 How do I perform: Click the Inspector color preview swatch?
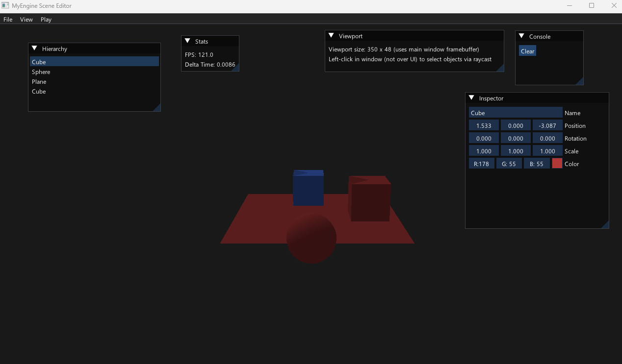click(x=557, y=164)
